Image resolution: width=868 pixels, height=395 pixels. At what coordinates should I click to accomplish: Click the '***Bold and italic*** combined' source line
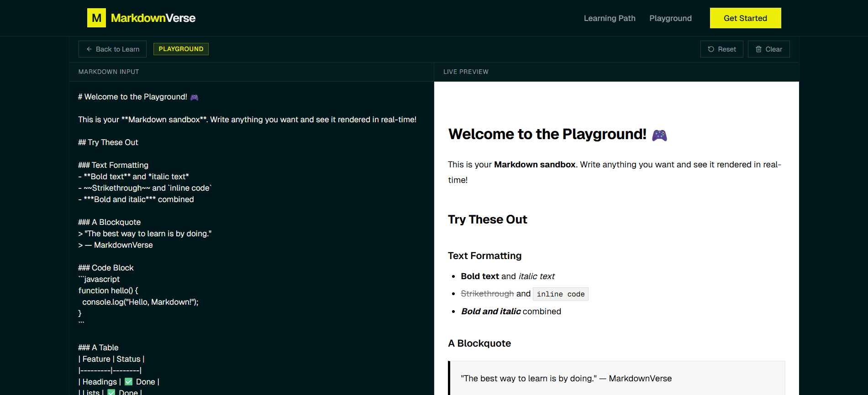[x=136, y=199]
